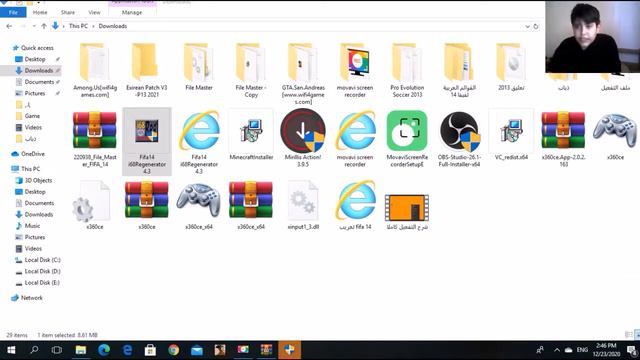Select the fifa 14 Internet Explorer file
This screenshot has width=640, height=360.
point(355,205)
